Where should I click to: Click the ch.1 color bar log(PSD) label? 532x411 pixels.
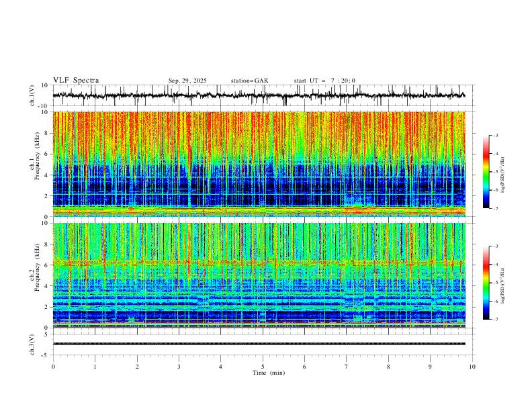click(503, 175)
